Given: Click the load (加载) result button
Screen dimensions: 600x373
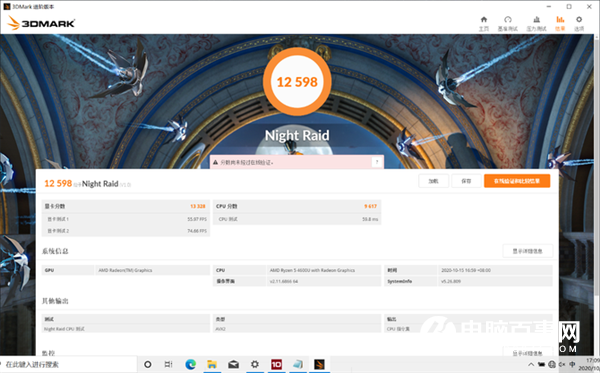Looking at the screenshot, I should (433, 181).
